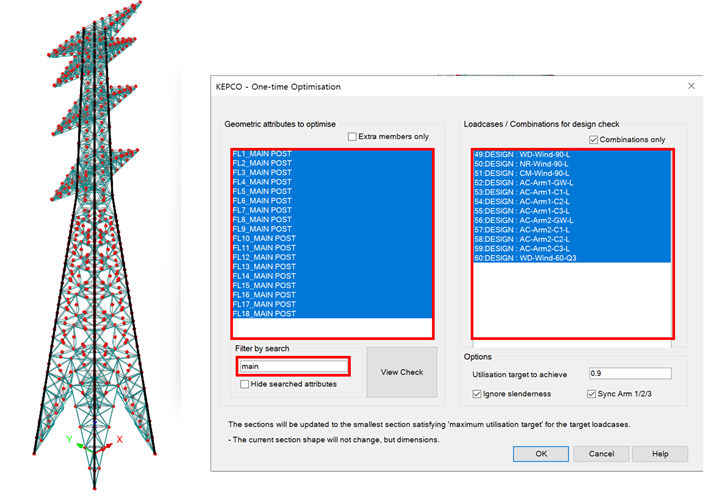This screenshot has width=709, height=497.
Task: Tick the Hide searched attributes checkbox
Action: click(245, 384)
